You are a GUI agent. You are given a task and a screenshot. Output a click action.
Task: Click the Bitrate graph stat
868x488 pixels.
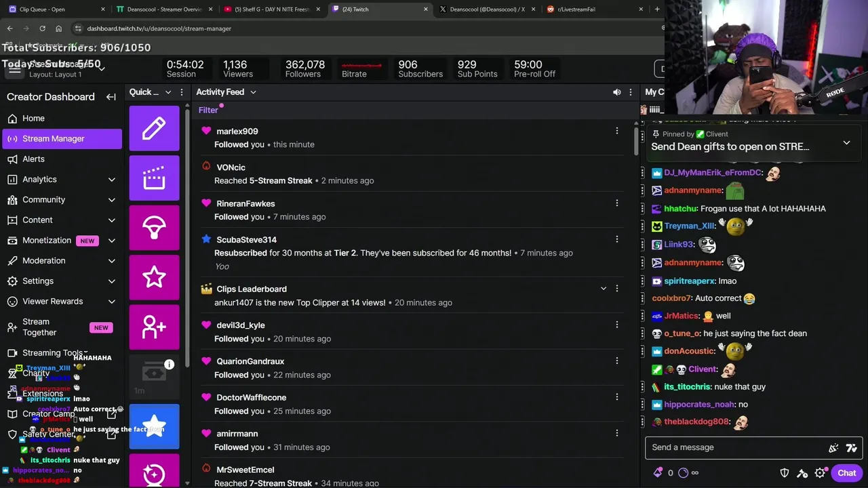(x=361, y=69)
